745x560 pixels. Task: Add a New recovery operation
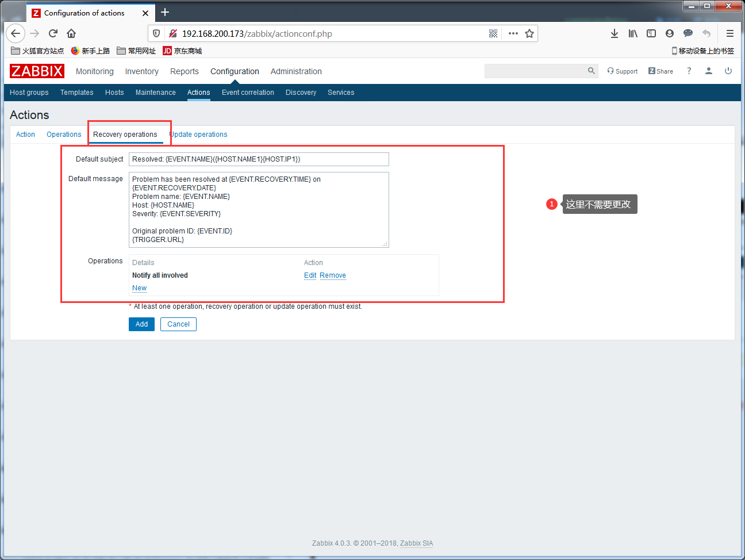(139, 288)
